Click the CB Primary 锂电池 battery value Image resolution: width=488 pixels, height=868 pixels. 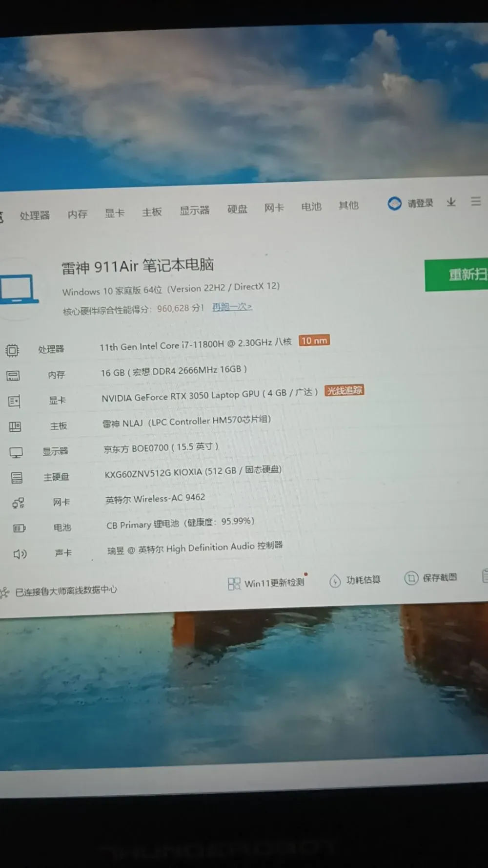point(181,523)
